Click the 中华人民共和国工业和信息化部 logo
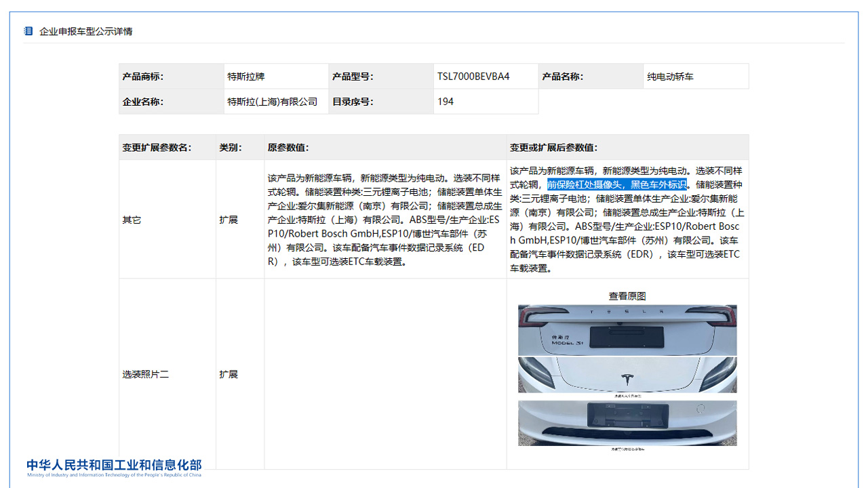 [x=114, y=468]
